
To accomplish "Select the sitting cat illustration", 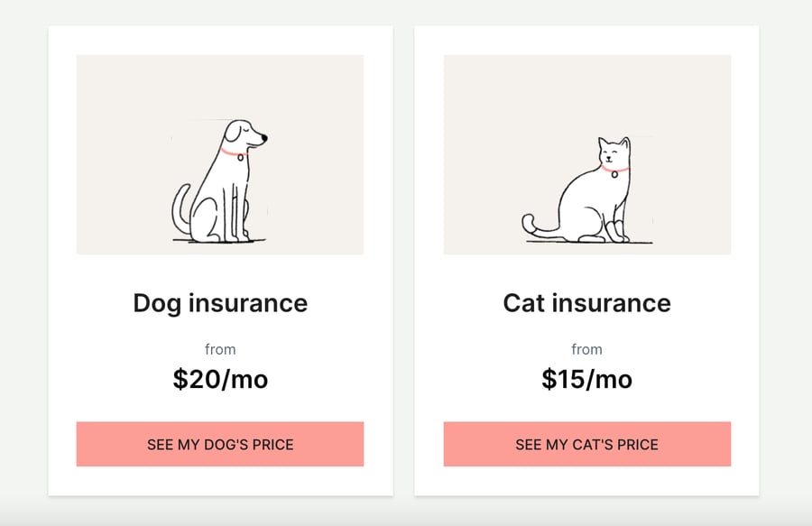I will 586,189.
